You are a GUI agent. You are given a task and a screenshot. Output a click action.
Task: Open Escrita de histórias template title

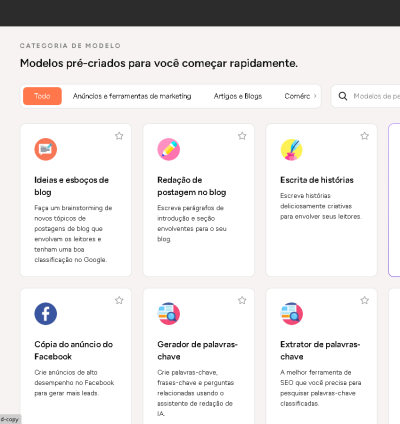click(x=317, y=180)
